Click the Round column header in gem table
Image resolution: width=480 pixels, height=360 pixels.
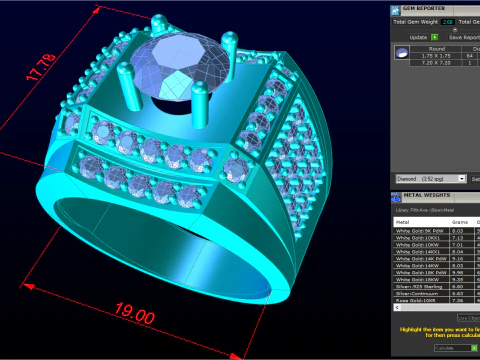436,49
